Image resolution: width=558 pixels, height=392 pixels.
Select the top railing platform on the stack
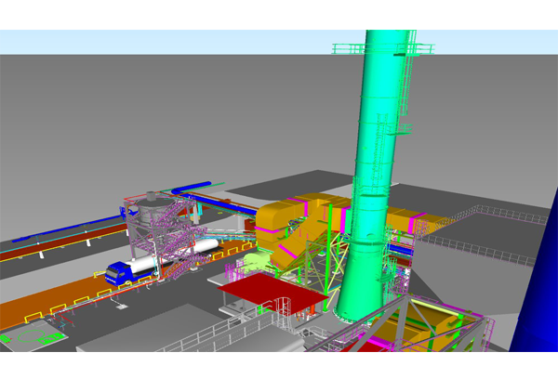(383, 48)
